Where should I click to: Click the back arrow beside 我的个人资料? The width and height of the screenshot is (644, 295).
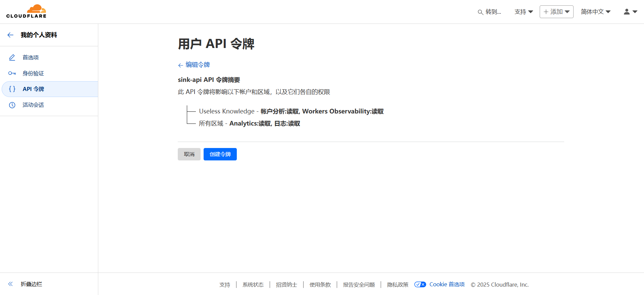[10, 35]
